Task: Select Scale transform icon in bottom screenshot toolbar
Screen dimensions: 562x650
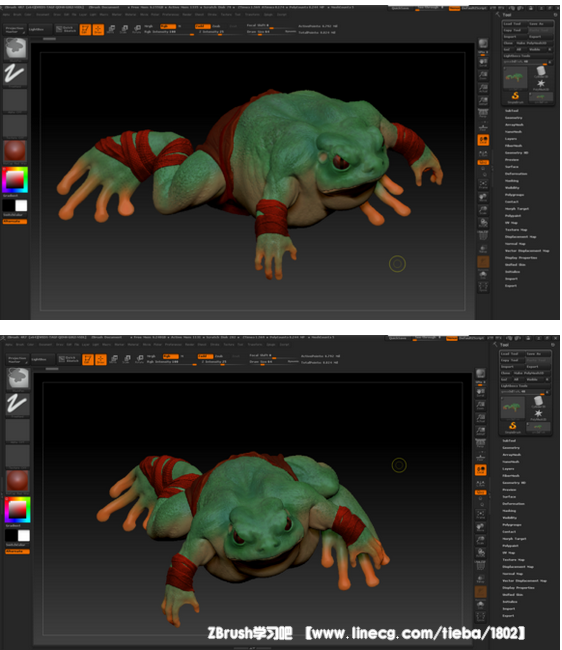Action: 127,359
